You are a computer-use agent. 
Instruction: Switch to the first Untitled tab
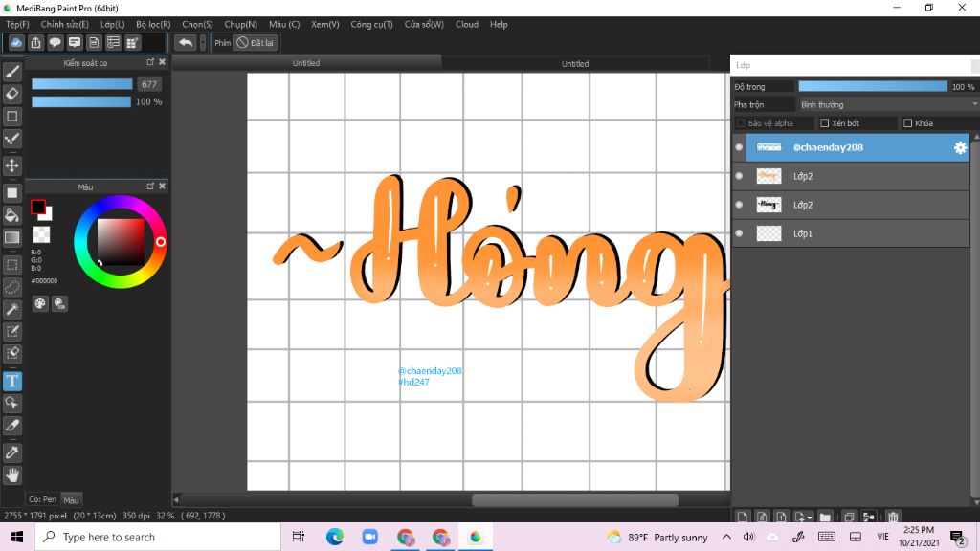(x=306, y=63)
